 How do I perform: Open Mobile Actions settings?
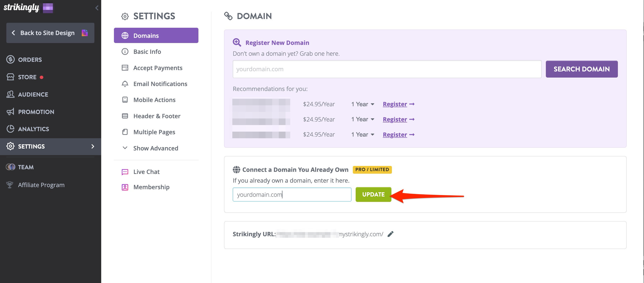[154, 100]
